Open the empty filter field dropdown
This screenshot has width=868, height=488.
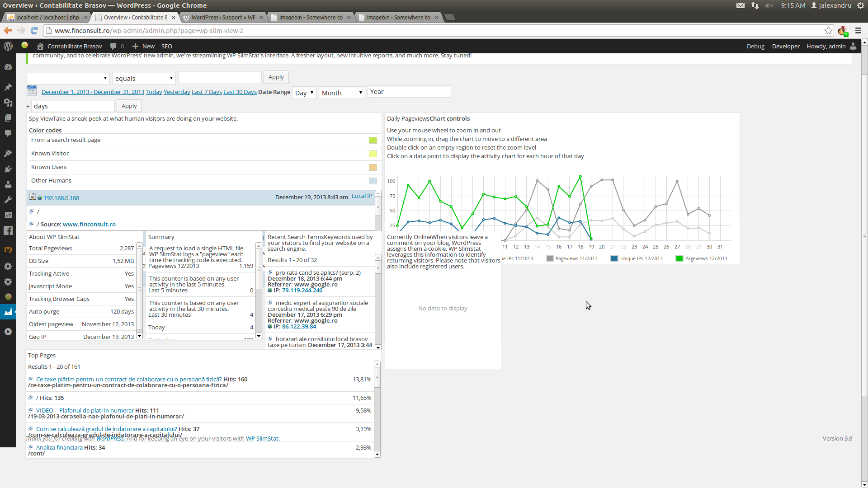[x=68, y=78]
